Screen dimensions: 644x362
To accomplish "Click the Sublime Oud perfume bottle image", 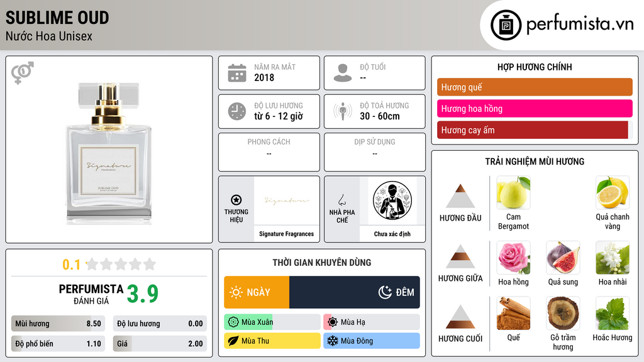I will tap(109, 153).
